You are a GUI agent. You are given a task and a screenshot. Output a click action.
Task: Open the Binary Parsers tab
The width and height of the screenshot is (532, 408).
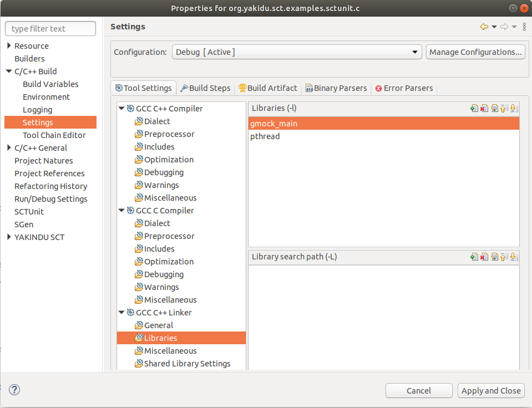tap(336, 88)
